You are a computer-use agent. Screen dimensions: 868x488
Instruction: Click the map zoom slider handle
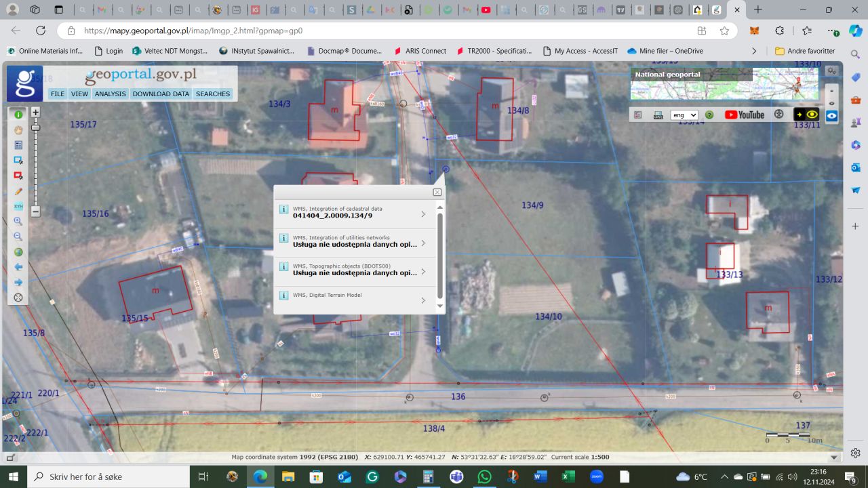(36, 127)
